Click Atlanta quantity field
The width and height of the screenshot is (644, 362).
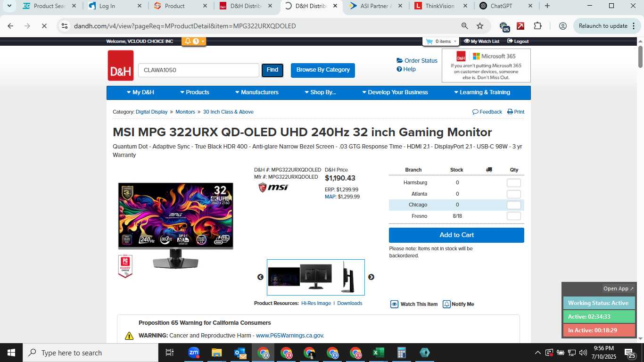click(x=514, y=194)
